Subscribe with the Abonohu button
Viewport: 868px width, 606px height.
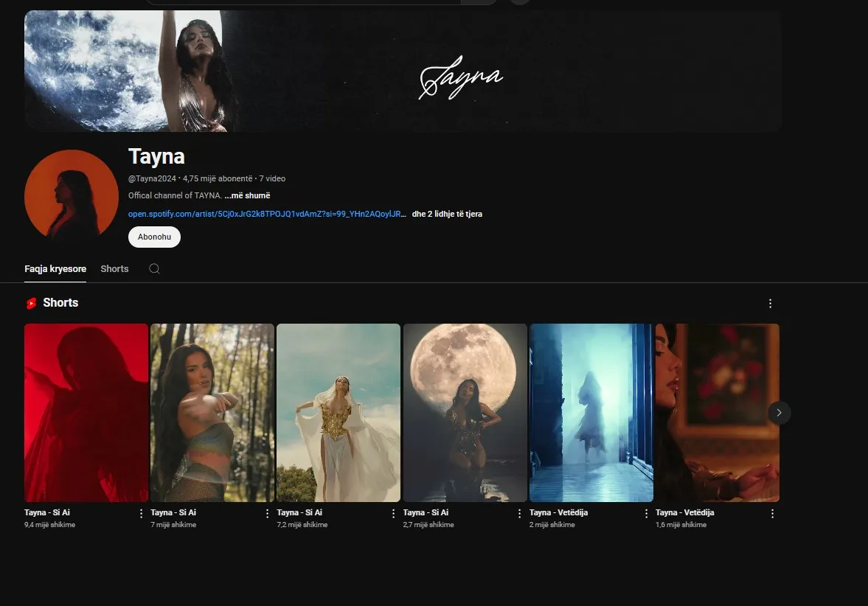[x=154, y=237]
